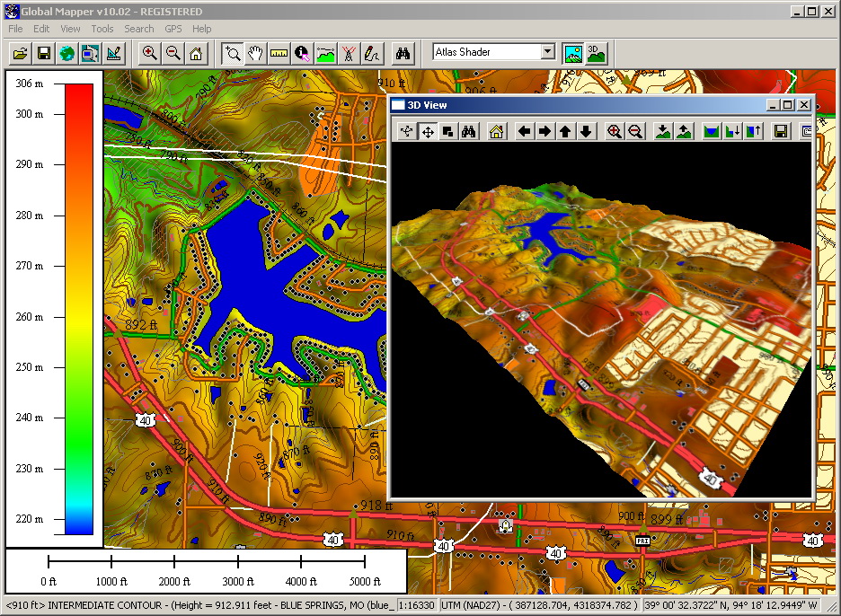The width and height of the screenshot is (841, 616).
Task: Open the GPS menu
Action: click(x=173, y=29)
